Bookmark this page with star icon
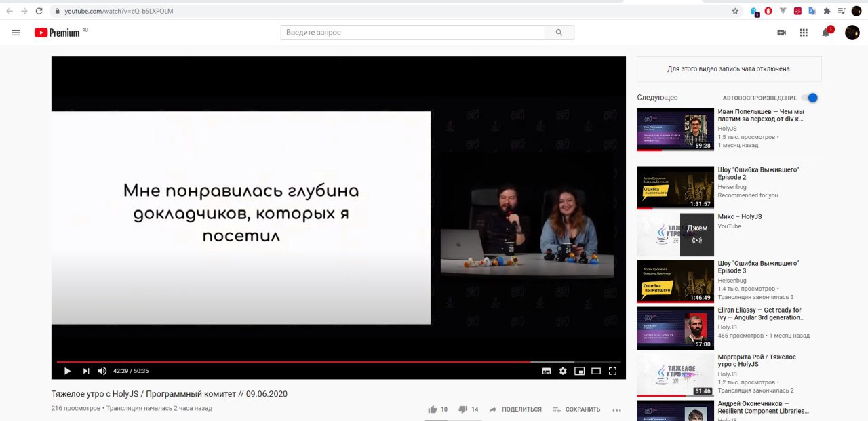Image resolution: width=868 pixels, height=421 pixels. (x=735, y=11)
